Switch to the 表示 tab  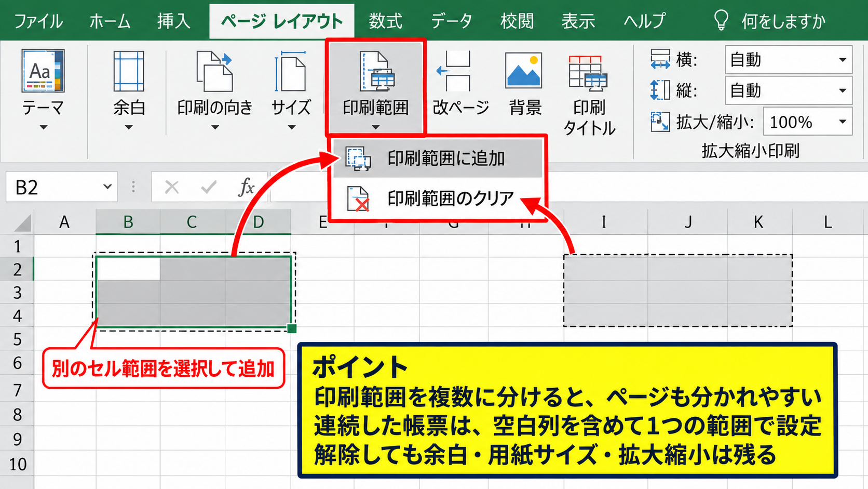(x=578, y=21)
